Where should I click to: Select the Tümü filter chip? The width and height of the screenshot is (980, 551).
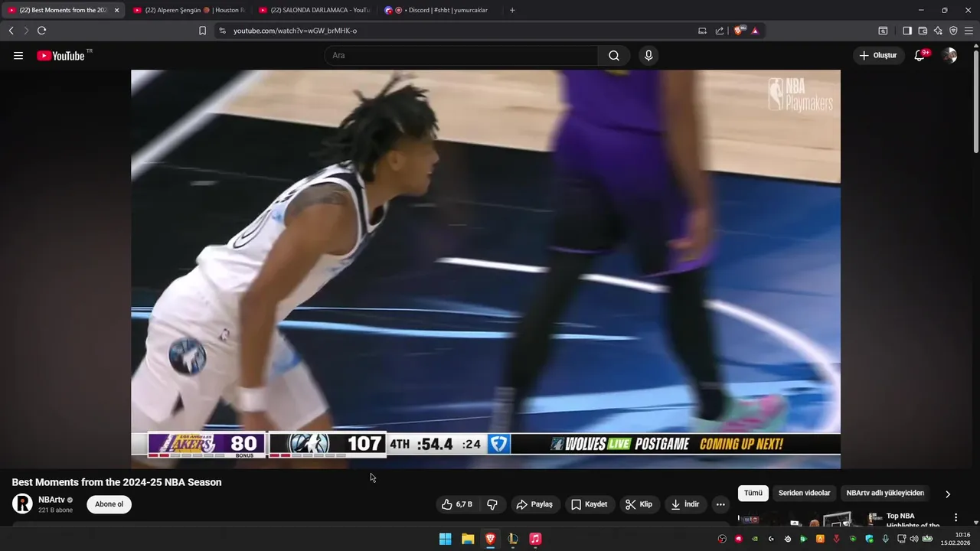point(753,494)
